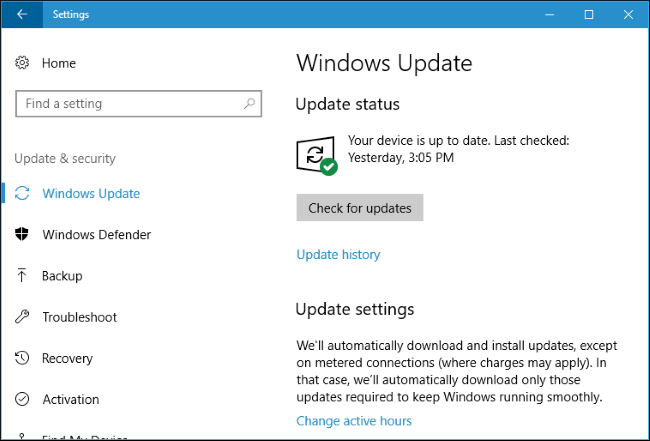
Task: Click the Change active hours link
Action: (x=354, y=421)
